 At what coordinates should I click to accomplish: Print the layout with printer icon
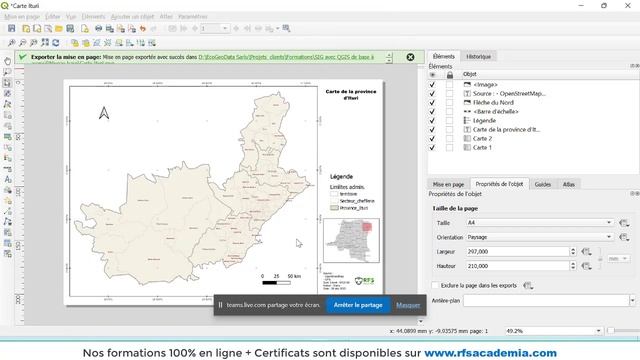98,28
